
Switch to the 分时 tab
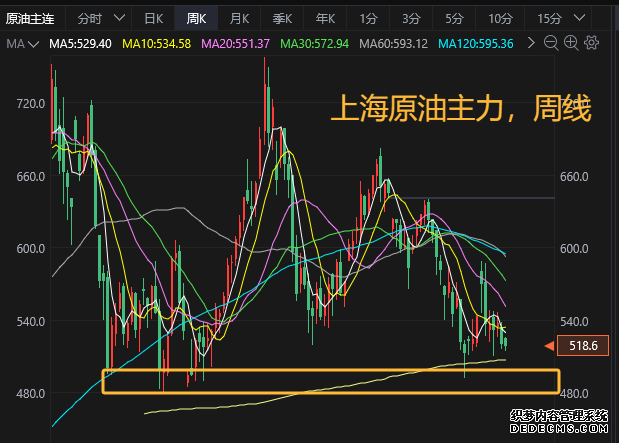[x=90, y=18]
